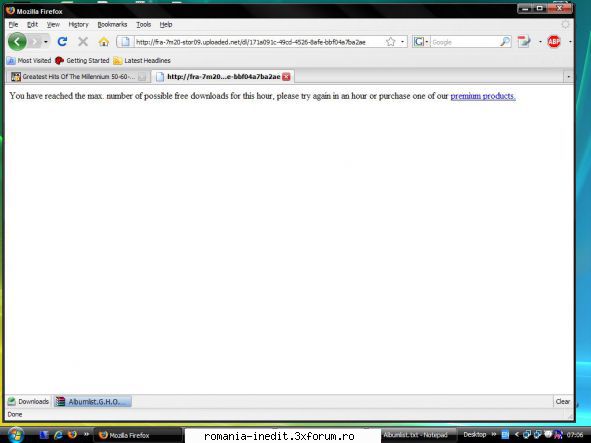Screen dimensions: 591x443
Task: Click the Adblock Plus ABP icon
Action: [554, 41]
